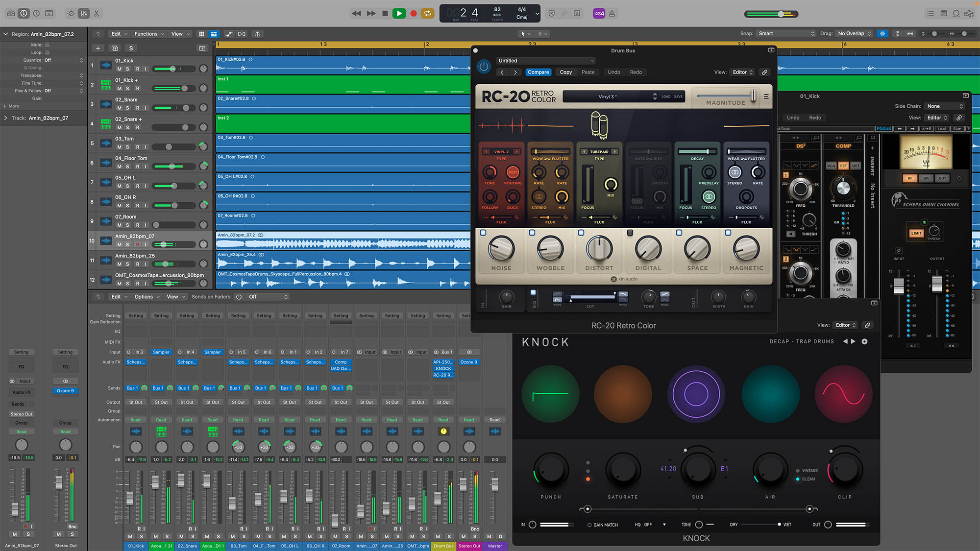Screen dimensions: 980x551
Task: Open Quick Help question mark icon
Action: tap(36, 13)
